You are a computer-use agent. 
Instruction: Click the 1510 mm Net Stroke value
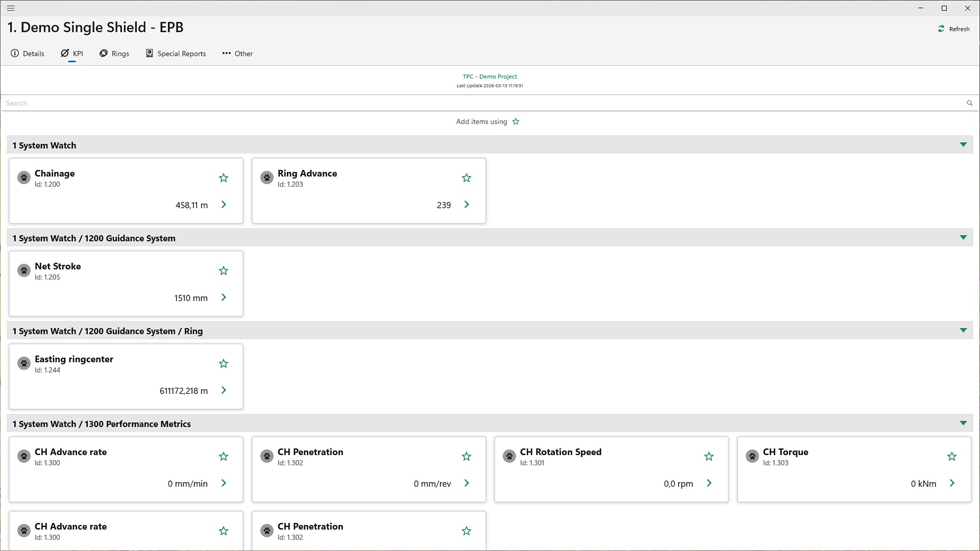point(191,298)
